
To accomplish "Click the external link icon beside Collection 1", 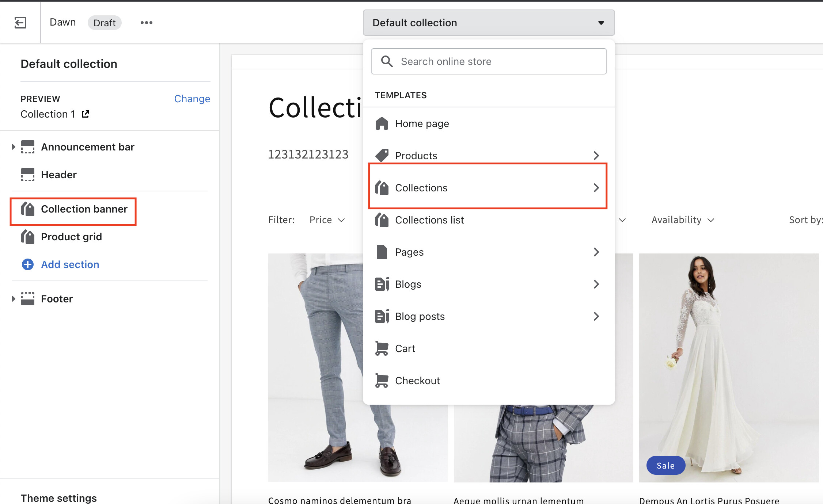I will (86, 114).
